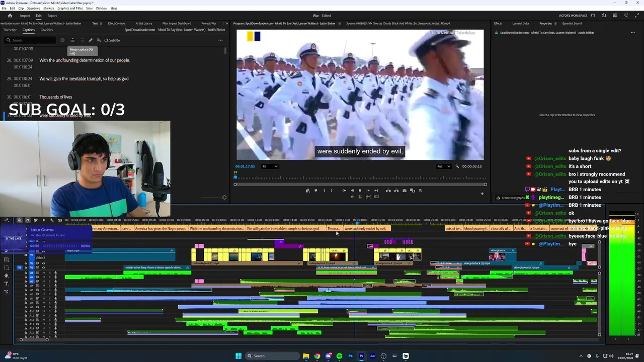Viewport: 644px width, 362px height.
Task: Open the Sequence menu
Action: click(33, 8)
